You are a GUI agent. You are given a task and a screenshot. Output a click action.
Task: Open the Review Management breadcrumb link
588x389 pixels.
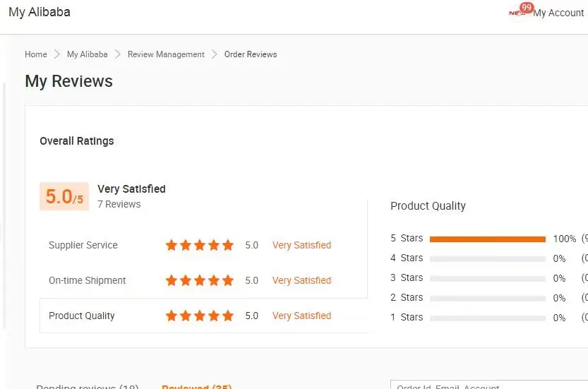point(166,54)
